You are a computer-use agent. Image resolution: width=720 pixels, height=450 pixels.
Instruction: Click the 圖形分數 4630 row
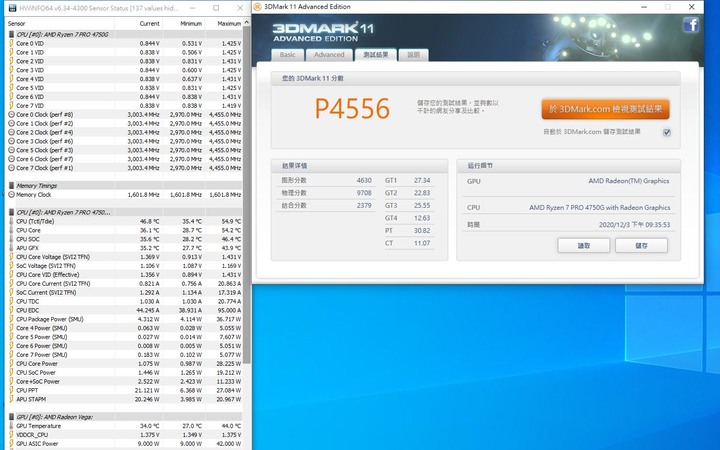point(326,180)
